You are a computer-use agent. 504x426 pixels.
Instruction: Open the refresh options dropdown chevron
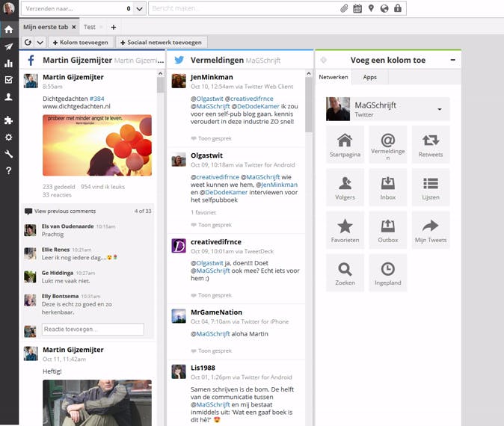tap(40, 42)
